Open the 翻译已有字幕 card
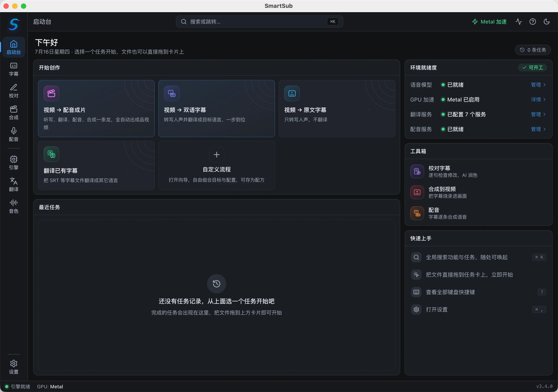Image resolution: width=558 pixels, height=392 pixels. point(96,165)
